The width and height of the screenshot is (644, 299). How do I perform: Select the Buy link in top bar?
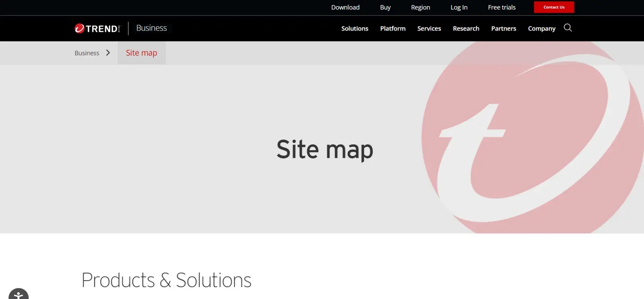tap(385, 7)
